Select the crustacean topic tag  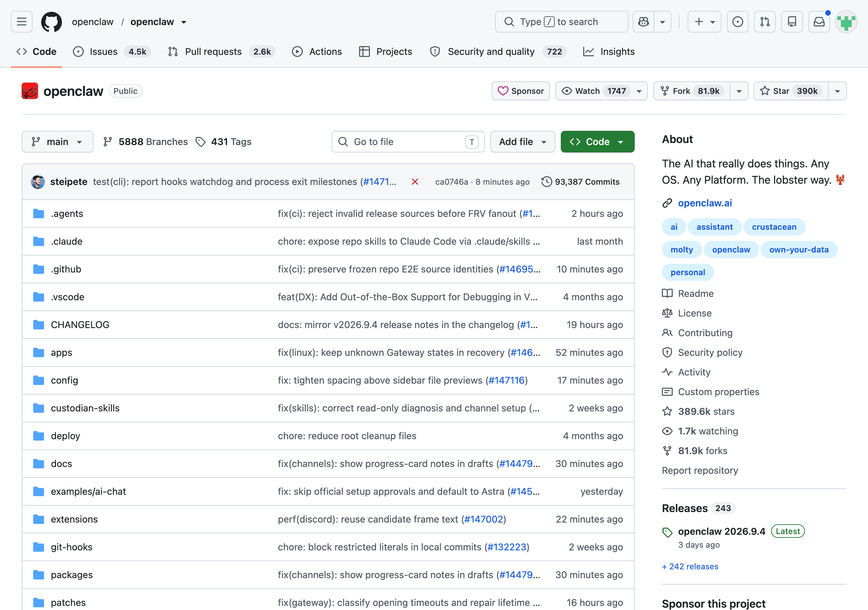774,227
